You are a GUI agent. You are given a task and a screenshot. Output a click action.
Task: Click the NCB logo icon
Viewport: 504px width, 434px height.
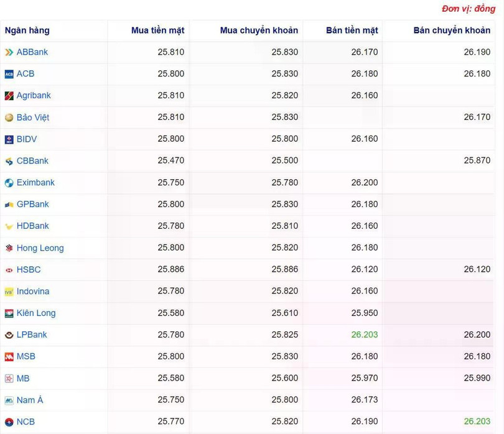tap(9, 422)
